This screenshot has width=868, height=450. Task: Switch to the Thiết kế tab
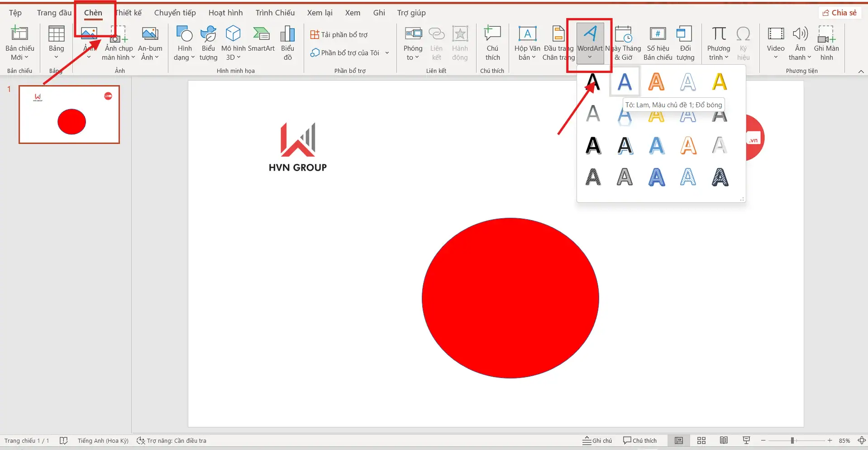129,13
